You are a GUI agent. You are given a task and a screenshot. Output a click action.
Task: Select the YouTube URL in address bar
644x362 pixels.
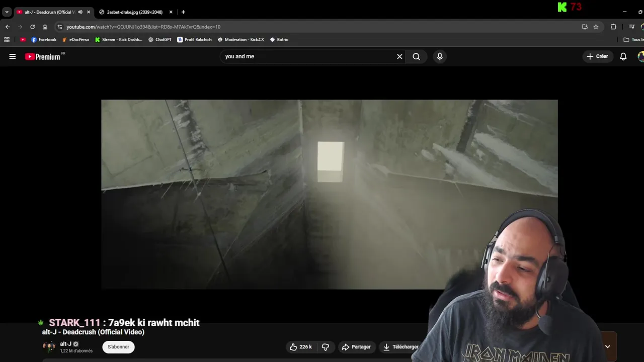click(143, 27)
